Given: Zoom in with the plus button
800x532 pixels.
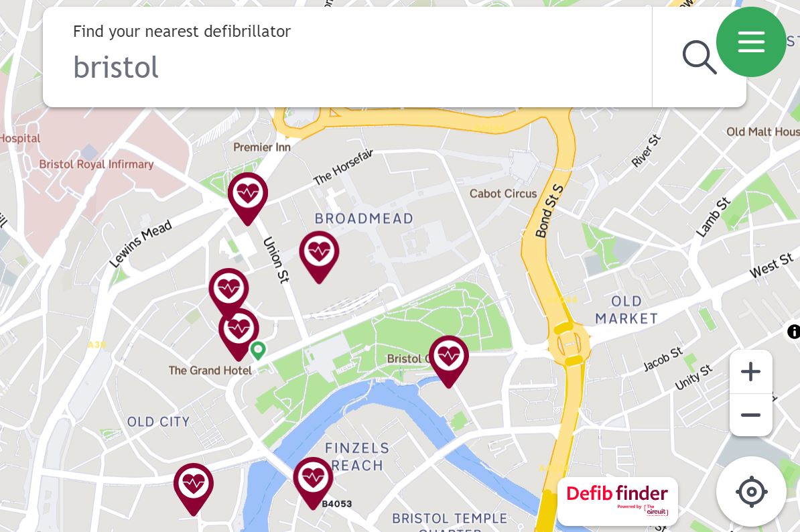Looking at the screenshot, I should tap(750, 371).
